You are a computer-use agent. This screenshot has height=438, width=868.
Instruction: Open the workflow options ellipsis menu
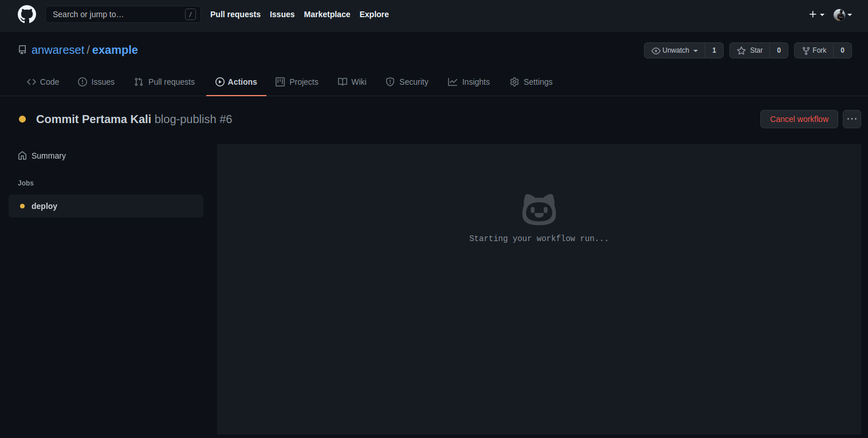(x=851, y=119)
